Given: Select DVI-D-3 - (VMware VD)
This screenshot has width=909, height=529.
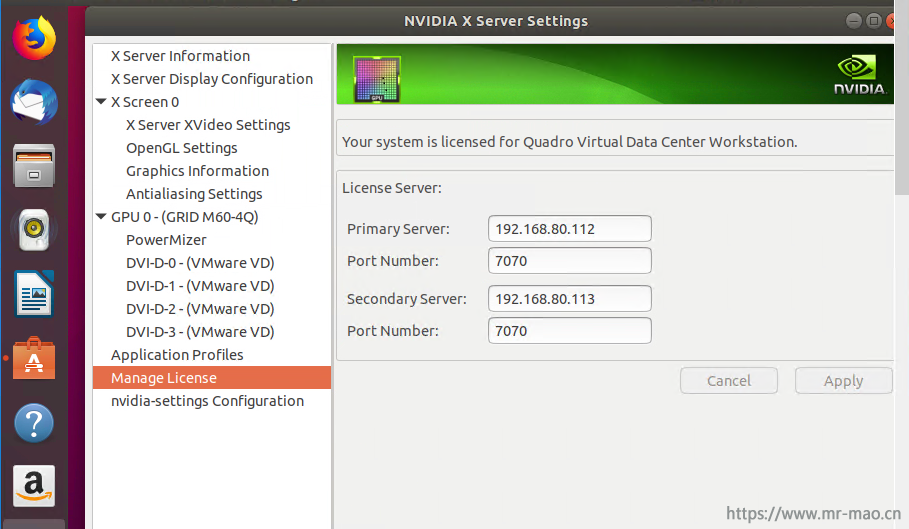Looking at the screenshot, I should tap(200, 331).
